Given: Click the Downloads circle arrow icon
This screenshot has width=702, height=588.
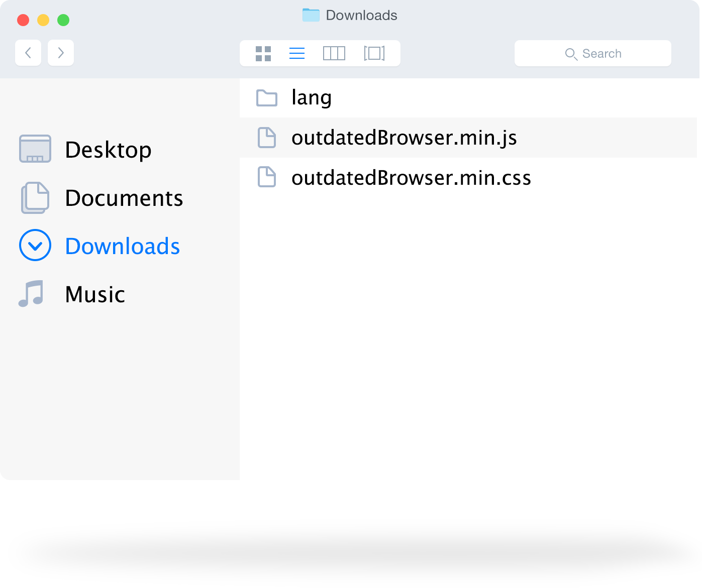Looking at the screenshot, I should click(35, 245).
